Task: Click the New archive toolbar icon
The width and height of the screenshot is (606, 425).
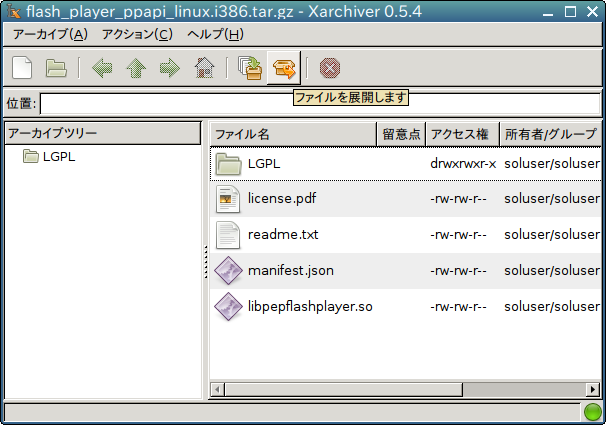Action: (x=22, y=68)
